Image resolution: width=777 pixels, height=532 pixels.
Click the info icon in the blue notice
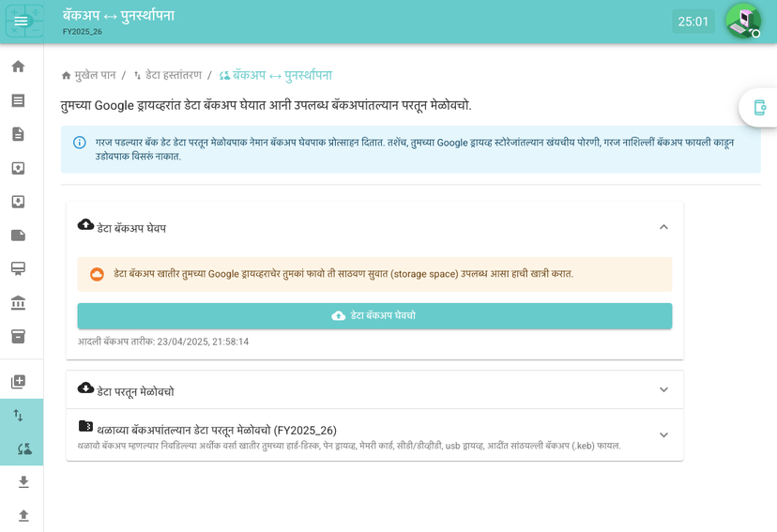pyautogui.click(x=80, y=143)
